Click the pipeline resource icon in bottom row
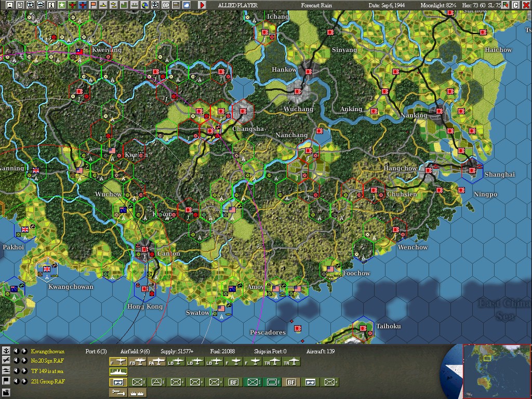The image size is (532, 399). [x=118, y=393]
